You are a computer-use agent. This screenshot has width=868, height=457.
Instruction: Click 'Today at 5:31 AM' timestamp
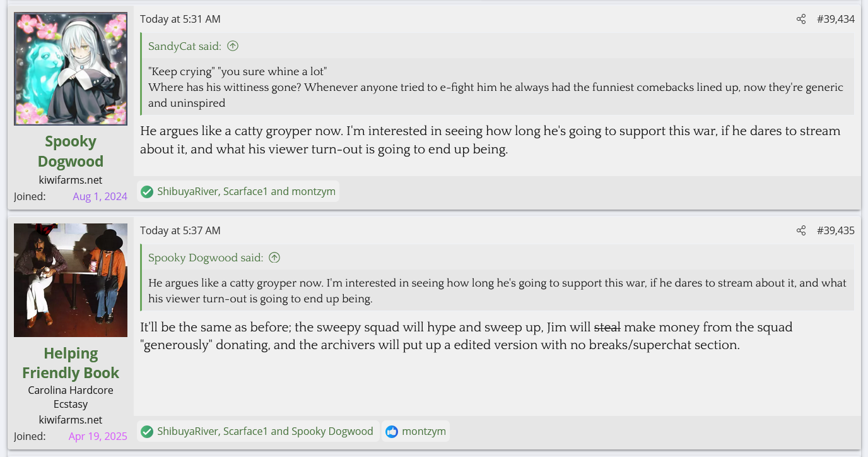180,19
